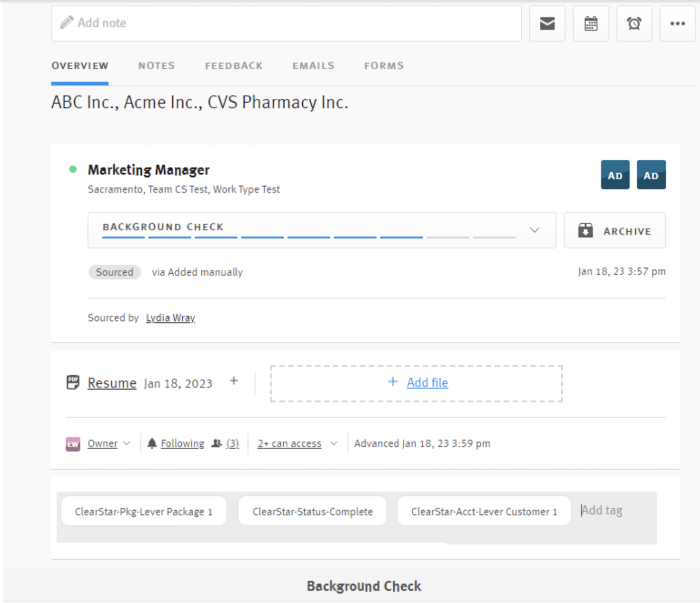Toggle the Following notification bell
Screen dimensions: 700x603
pos(152,443)
